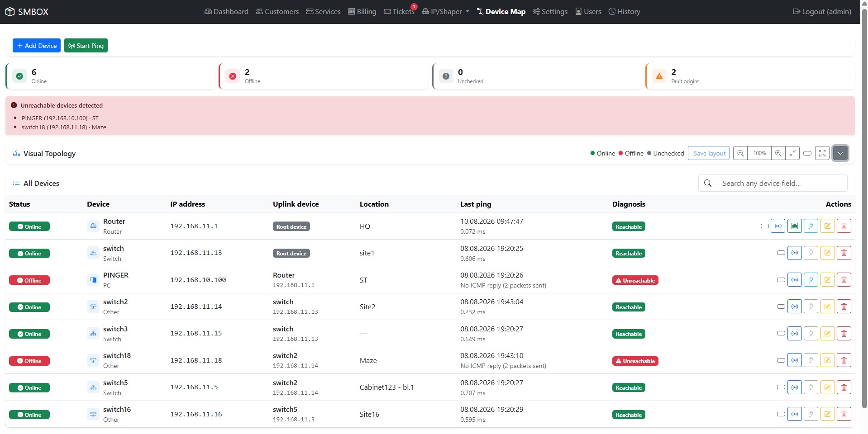Click the Offline devices summary card

(323, 76)
